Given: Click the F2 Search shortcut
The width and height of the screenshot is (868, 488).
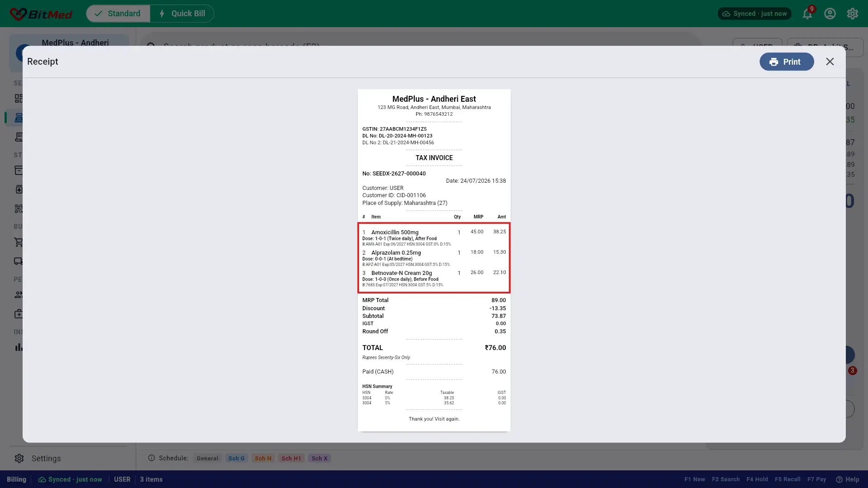Looking at the screenshot, I should [726, 479].
